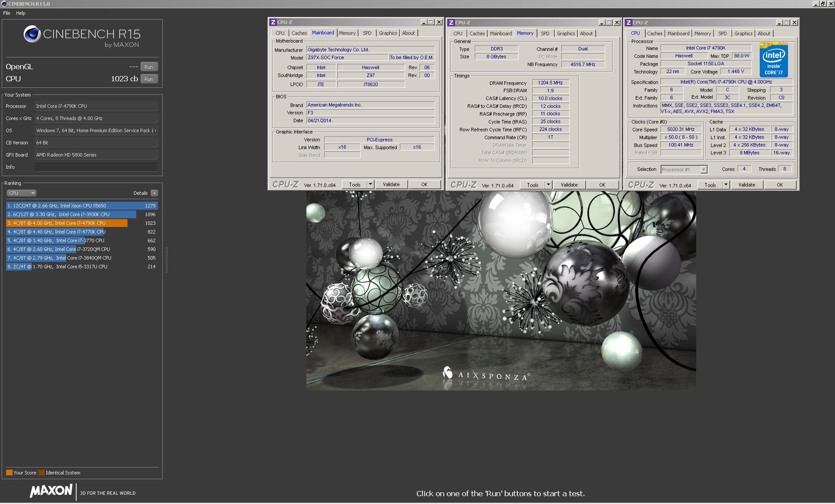
Task: Open the Help menu
Action: point(21,13)
